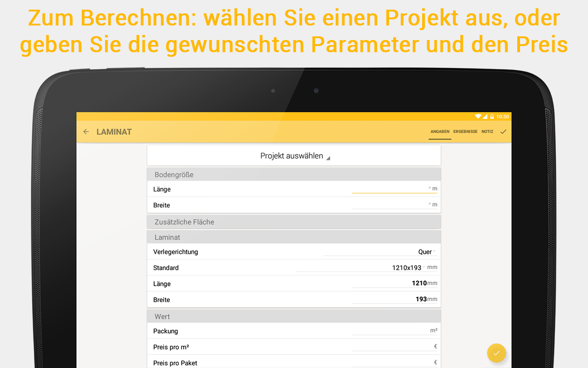The height and width of the screenshot is (368, 588).
Task: Tap the round yellow checkmark floating button
Action: 497,353
